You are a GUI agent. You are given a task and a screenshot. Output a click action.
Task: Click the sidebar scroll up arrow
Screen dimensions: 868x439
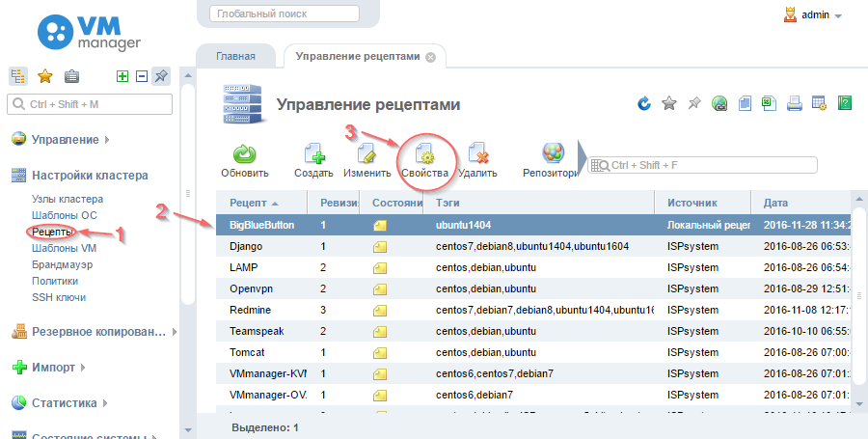[188, 75]
